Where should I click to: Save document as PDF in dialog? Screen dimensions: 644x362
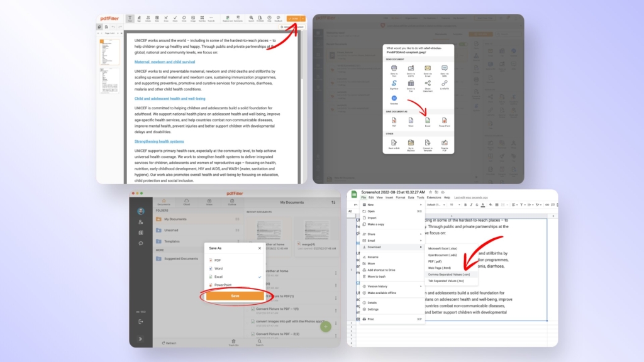pyautogui.click(x=394, y=122)
